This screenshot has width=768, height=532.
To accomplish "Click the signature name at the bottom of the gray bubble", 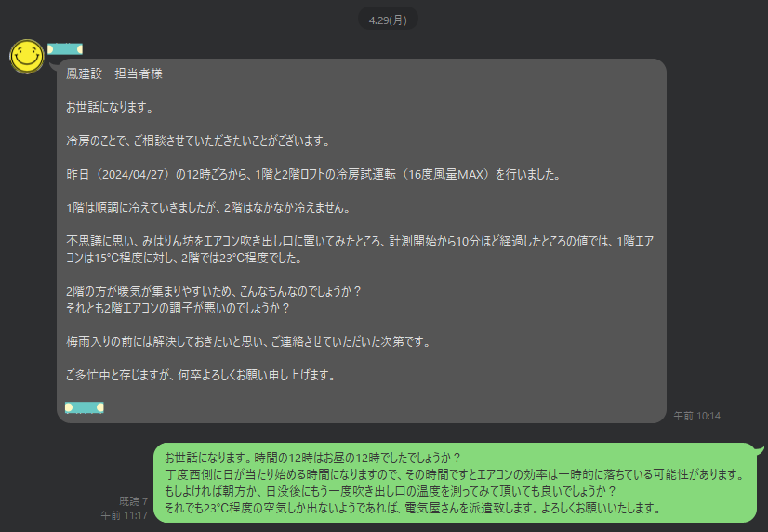I will (x=85, y=407).
